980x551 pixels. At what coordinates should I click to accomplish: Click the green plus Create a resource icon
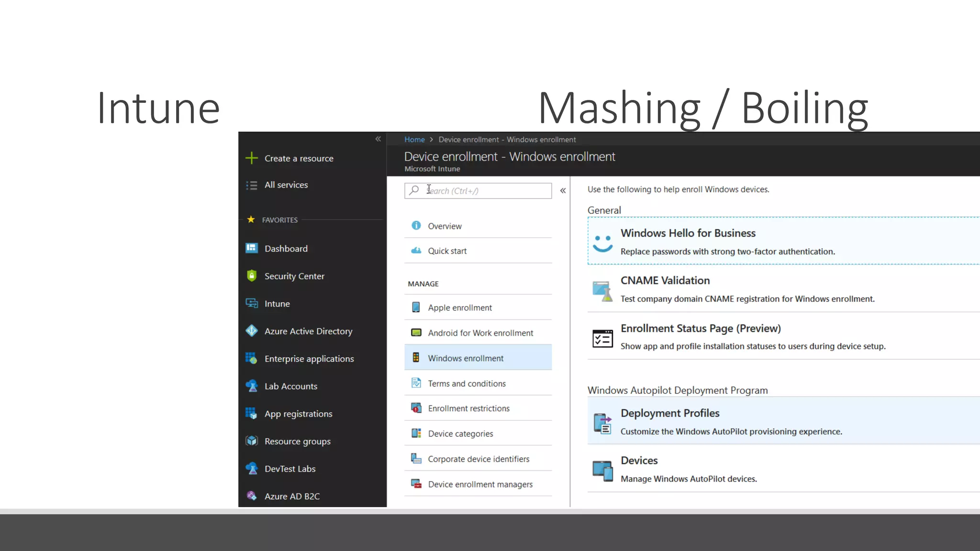[252, 158]
